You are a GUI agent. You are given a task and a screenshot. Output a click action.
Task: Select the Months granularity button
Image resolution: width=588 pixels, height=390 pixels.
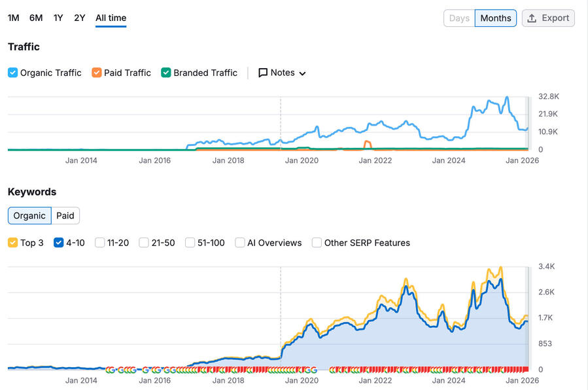(x=496, y=18)
